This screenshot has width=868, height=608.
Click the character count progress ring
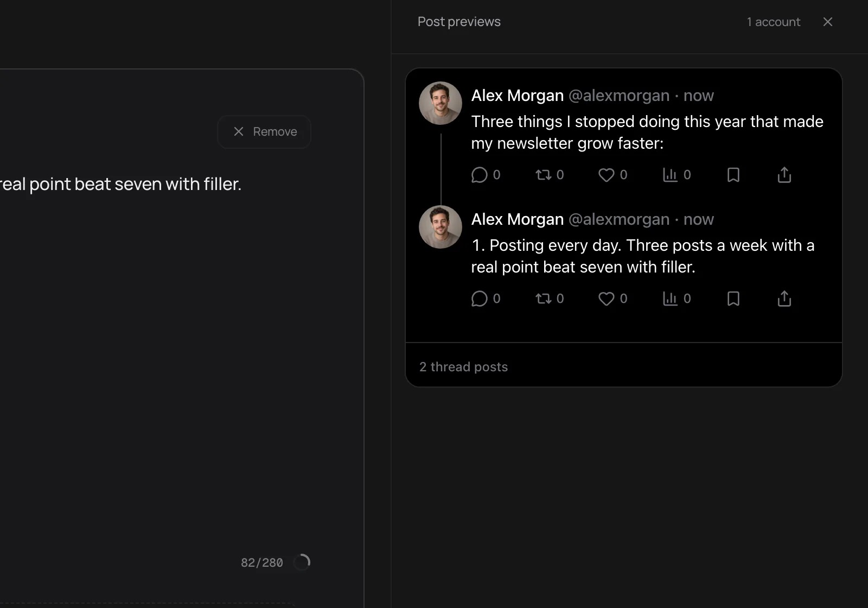[302, 562]
